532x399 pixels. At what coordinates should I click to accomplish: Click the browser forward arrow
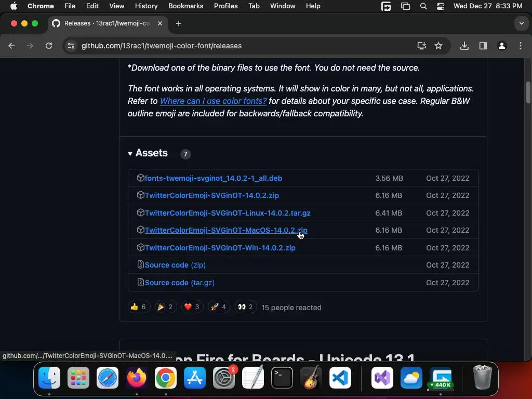pos(30,46)
